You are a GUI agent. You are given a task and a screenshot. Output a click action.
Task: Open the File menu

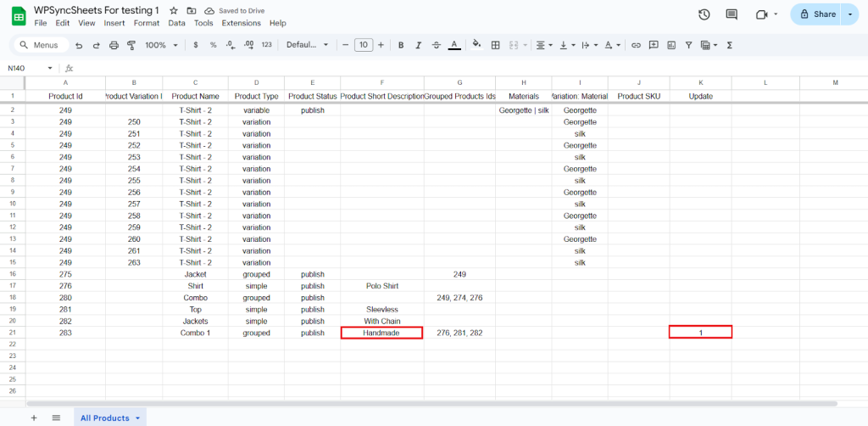pyautogui.click(x=41, y=23)
